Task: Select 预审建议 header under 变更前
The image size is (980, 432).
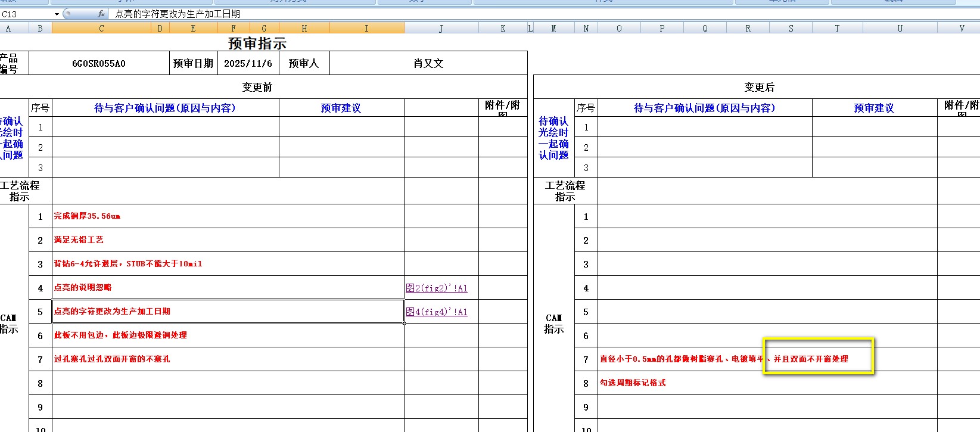Action: click(x=341, y=108)
